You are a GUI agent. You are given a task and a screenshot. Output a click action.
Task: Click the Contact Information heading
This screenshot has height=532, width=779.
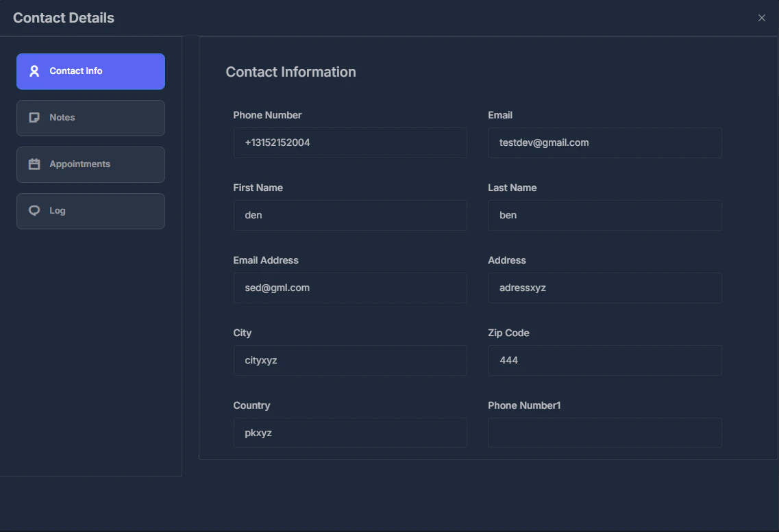click(291, 72)
